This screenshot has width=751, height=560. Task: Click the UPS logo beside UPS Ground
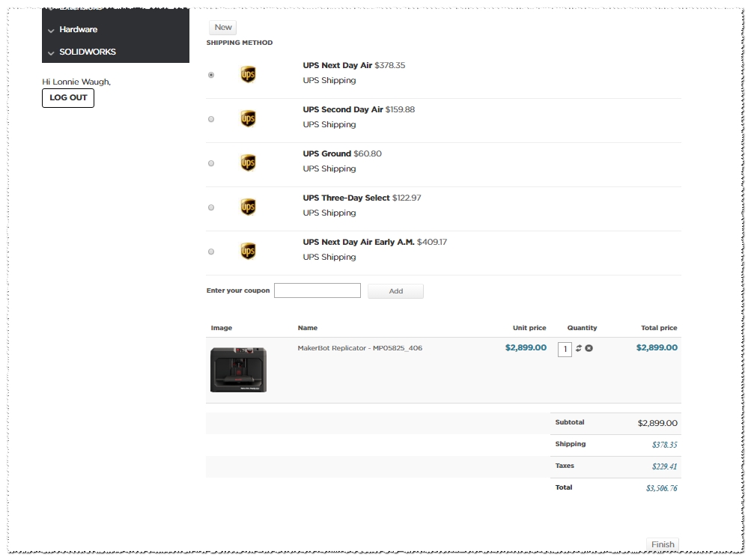pos(248,162)
